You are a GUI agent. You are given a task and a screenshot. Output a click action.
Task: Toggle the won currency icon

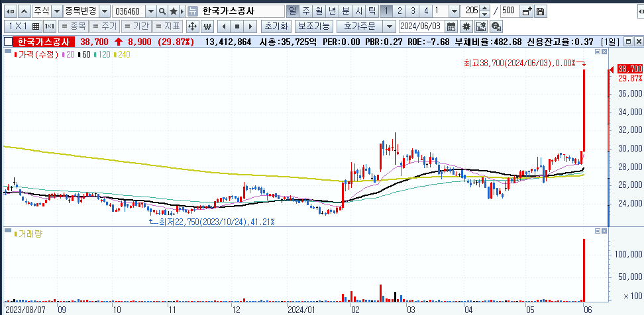click(207, 26)
